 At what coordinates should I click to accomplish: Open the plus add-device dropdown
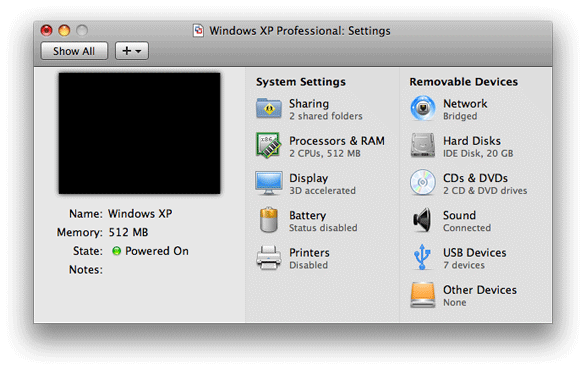point(132,51)
